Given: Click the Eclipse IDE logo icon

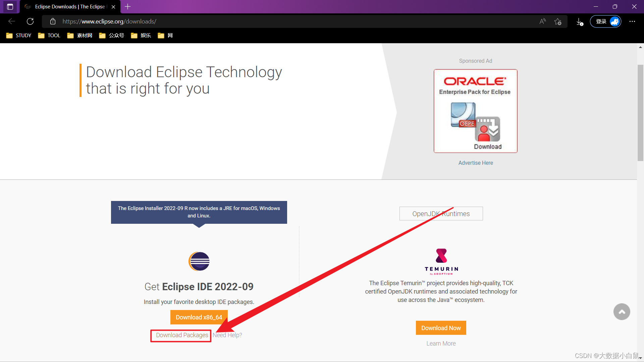Looking at the screenshot, I should click(x=199, y=261).
